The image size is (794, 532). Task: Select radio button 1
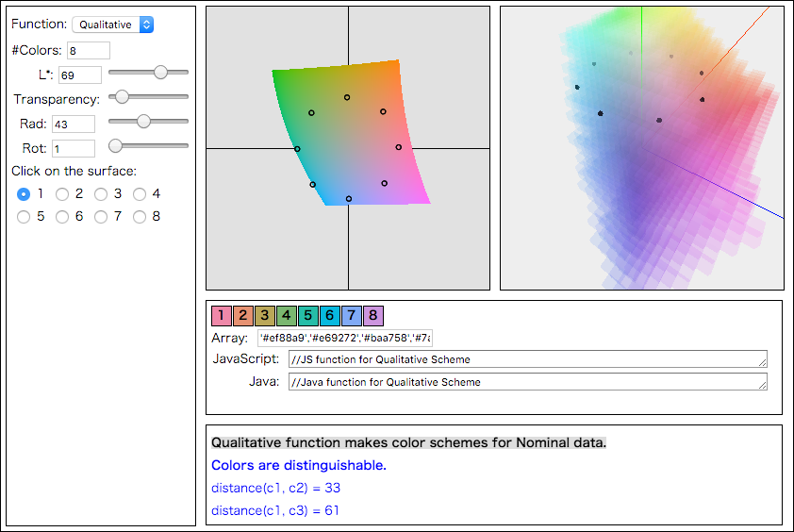tap(24, 194)
